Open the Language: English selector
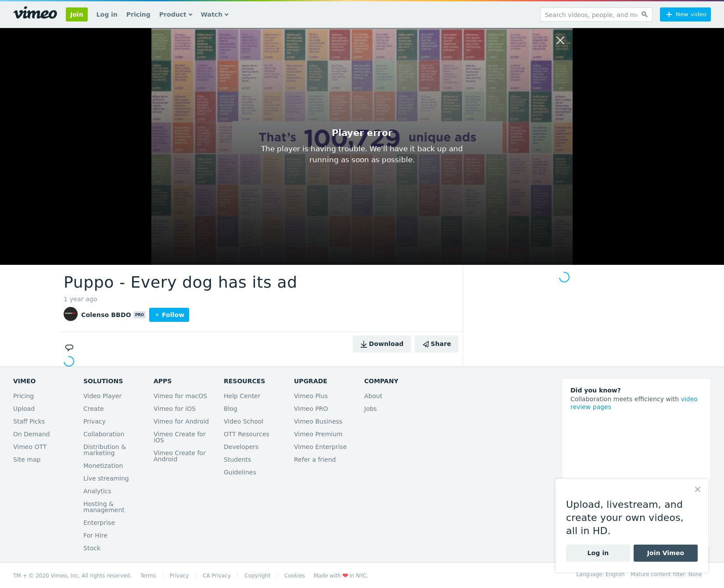Image resolution: width=724 pixels, height=588 pixels. click(600, 574)
